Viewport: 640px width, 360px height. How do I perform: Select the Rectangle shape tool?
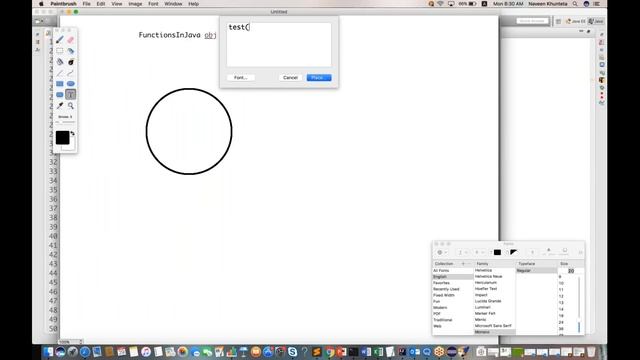click(60, 84)
